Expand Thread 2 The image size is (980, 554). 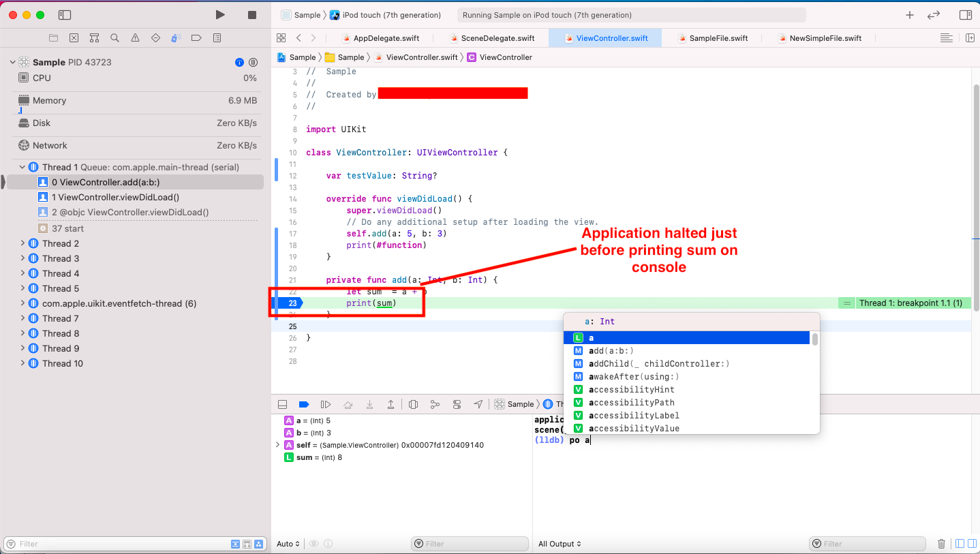(x=22, y=243)
